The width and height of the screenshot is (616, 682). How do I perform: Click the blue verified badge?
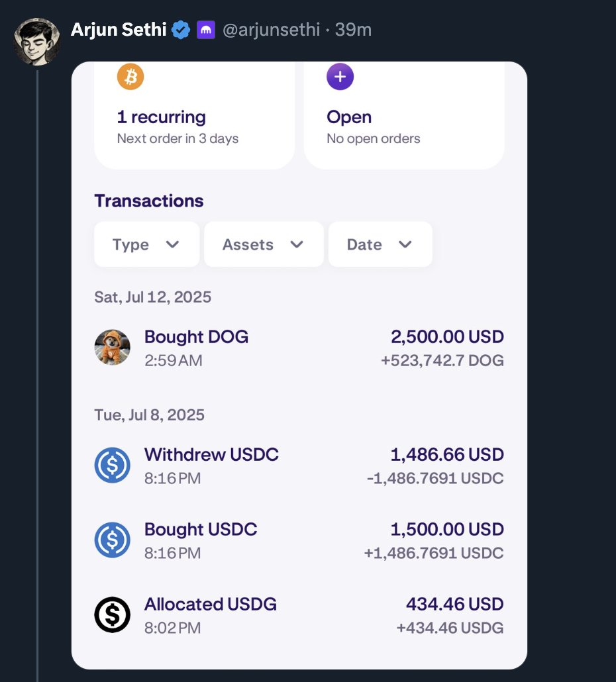pos(181,30)
